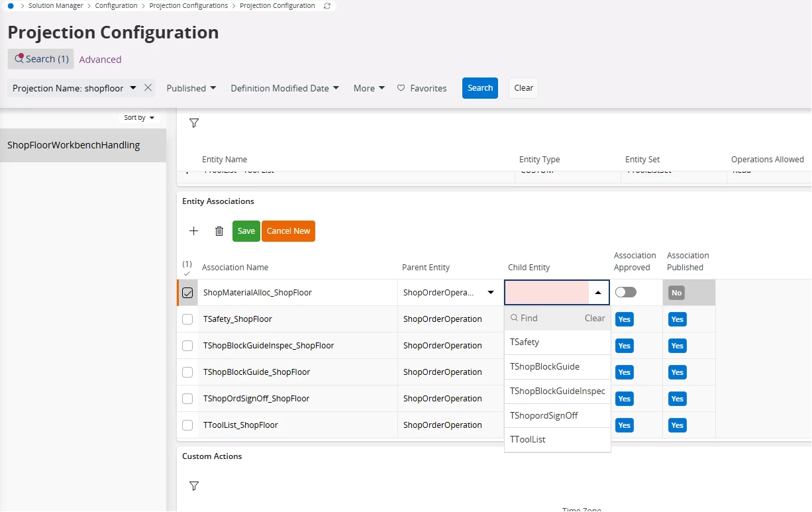The image size is (812, 512).
Task: Click the Entity Name column header
Action: pos(225,160)
